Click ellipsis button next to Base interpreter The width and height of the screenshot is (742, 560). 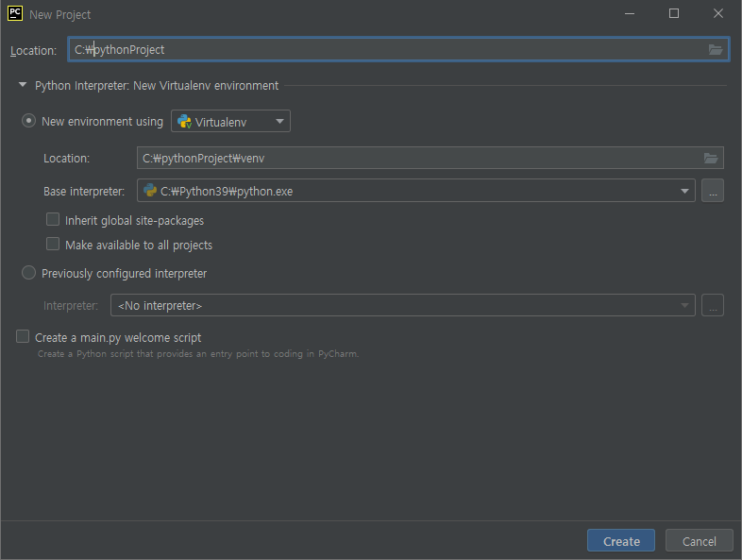[x=713, y=191]
